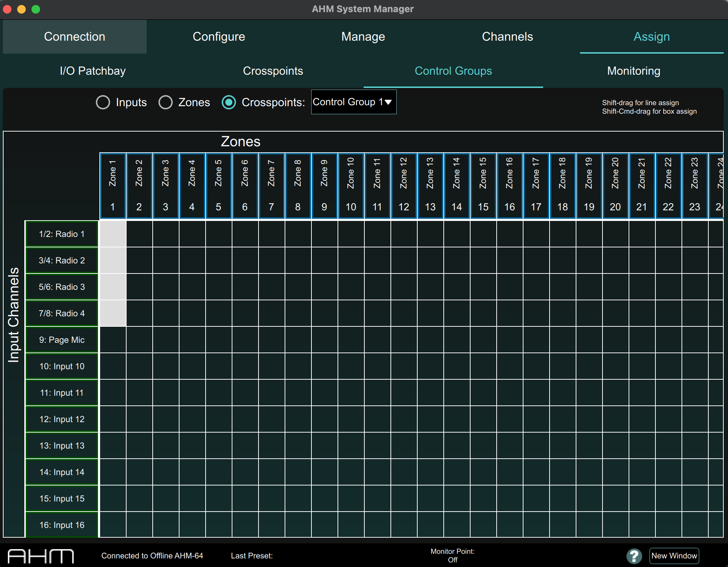Viewport: 728px width, 567px height.
Task: Select the Zone 9 column header
Action: 324,186
